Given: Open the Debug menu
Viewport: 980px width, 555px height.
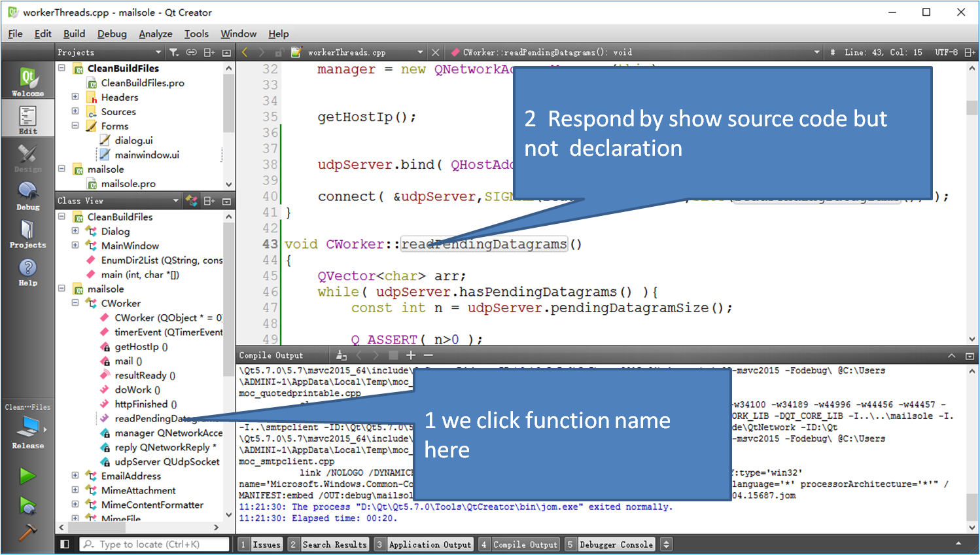Looking at the screenshot, I should [x=112, y=33].
